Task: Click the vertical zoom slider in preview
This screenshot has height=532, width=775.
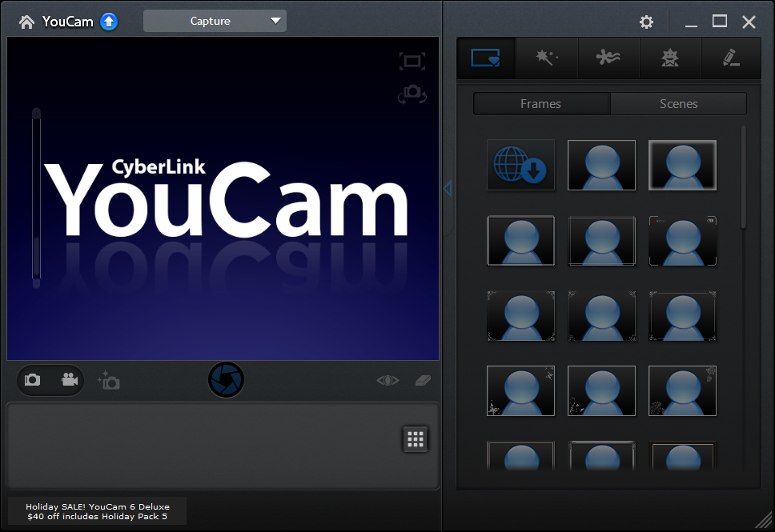Action: point(36,197)
